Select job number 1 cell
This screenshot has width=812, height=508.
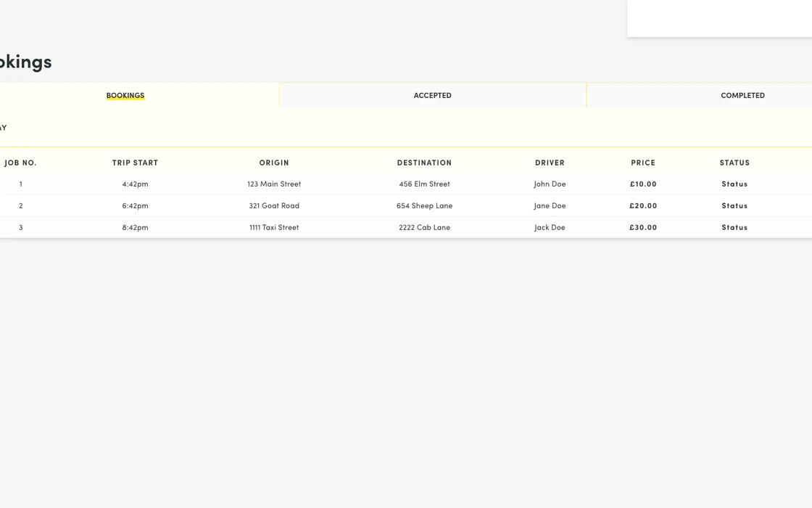tap(21, 184)
